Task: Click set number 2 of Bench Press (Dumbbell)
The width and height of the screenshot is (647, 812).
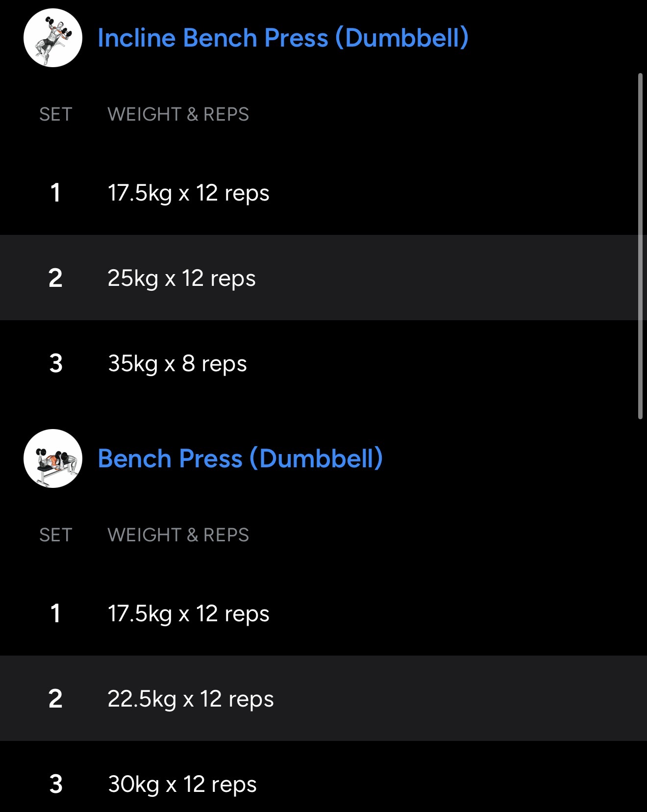Action: click(x=55, y=699)
